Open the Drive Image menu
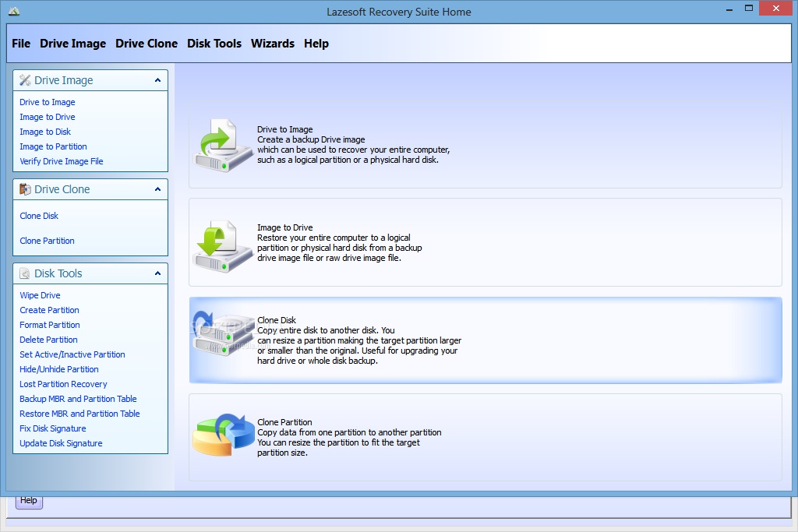The width and height of the screenshot is (798, 532). 72,44
